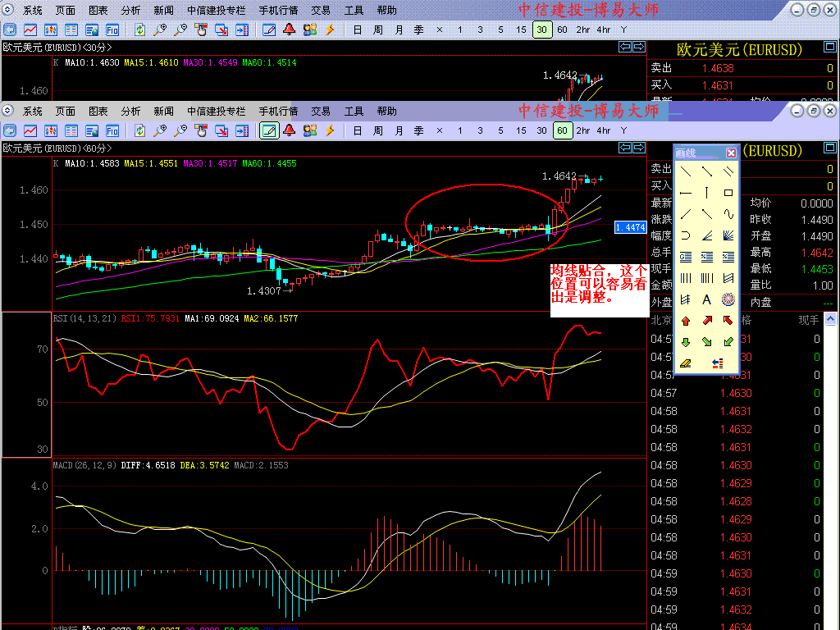Viewport: 840px width, 630px height.
Task: Select the 60-minute period in front window
Action: click(x=562, y=130)
